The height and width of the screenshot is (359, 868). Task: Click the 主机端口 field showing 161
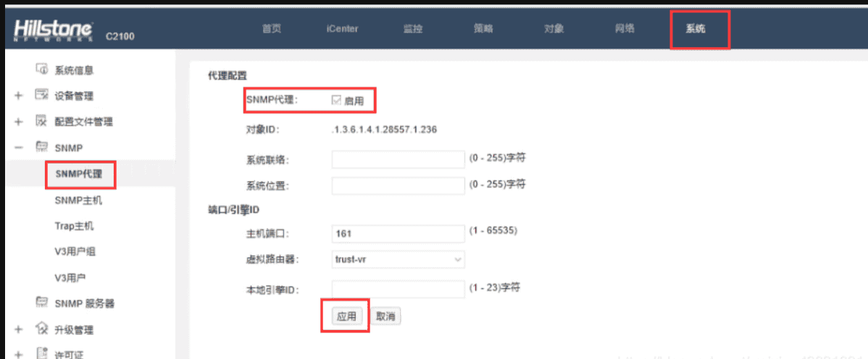[x=398, y=234]
